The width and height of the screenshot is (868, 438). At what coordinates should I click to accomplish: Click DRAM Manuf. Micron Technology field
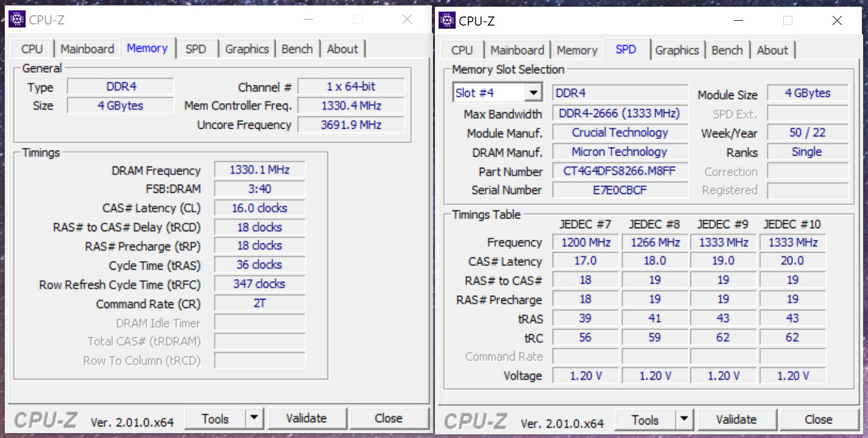click(x=620, y=152)
